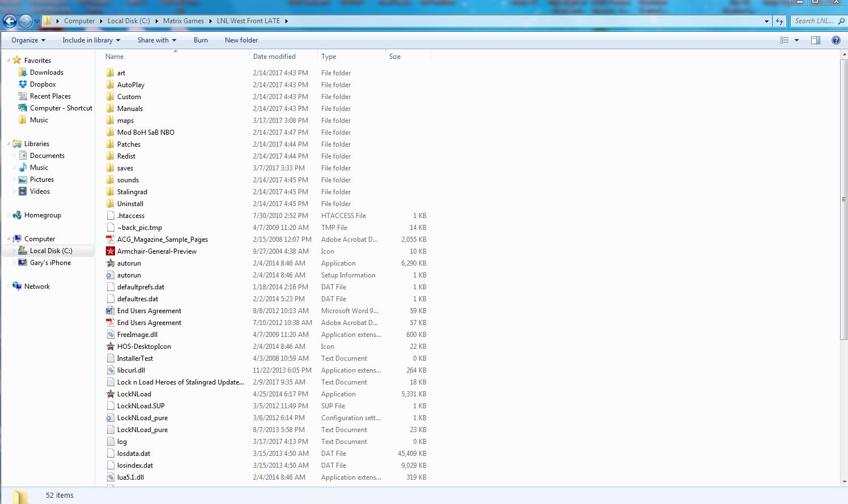Click the LockNLoad_pure configuration settings icon
Screen dimensions: 848x504
[110, 418]
